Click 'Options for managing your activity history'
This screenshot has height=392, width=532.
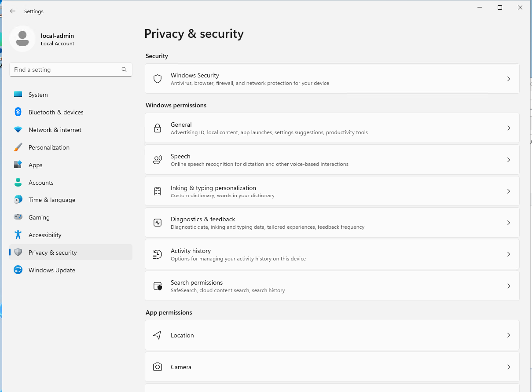238,259
